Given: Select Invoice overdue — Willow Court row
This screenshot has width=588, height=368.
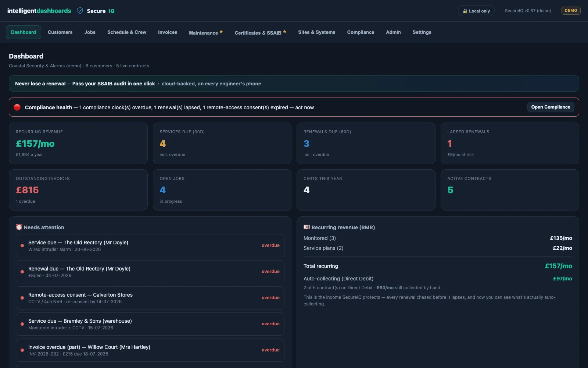Looking at the screenshot, I should (150, 350).
